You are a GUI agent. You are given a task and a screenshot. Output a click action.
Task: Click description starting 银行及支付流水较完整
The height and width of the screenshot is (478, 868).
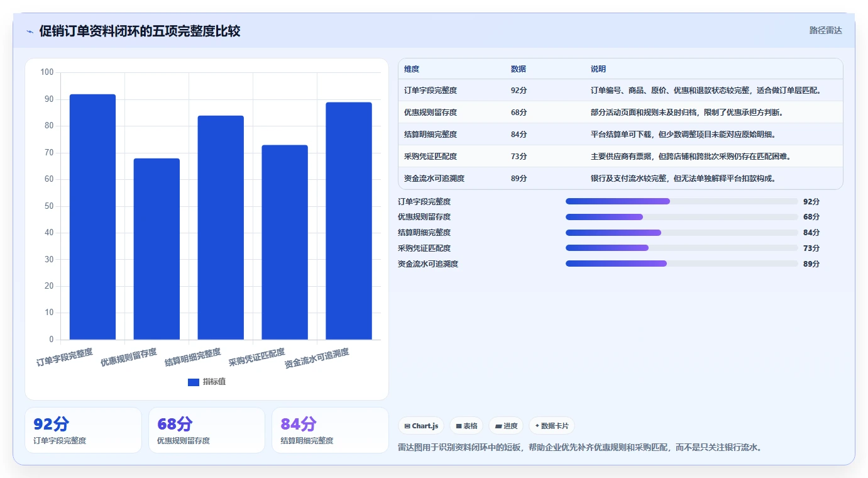(x=683, y=179)
